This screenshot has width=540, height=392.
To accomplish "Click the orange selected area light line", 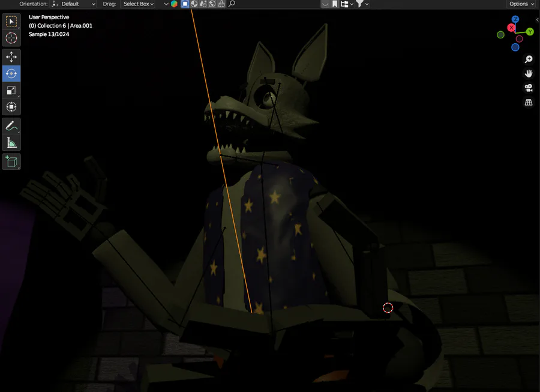I will coord(221,161).
